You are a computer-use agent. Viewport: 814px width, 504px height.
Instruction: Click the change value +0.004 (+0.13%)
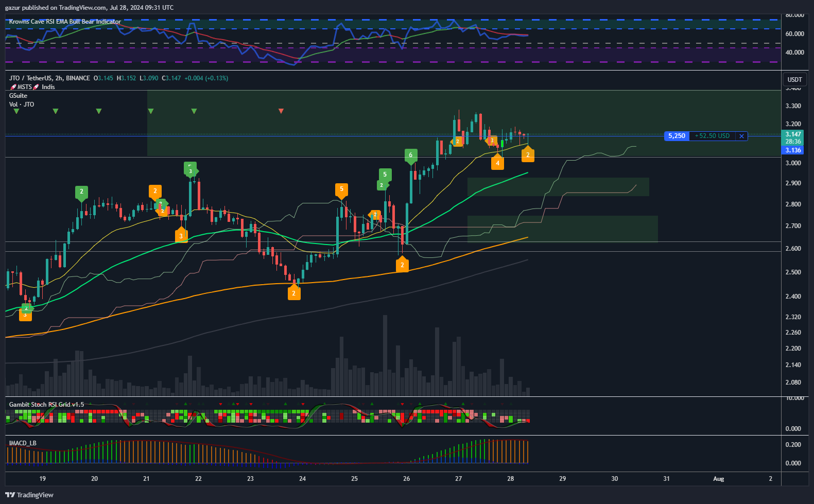point(206,78)
